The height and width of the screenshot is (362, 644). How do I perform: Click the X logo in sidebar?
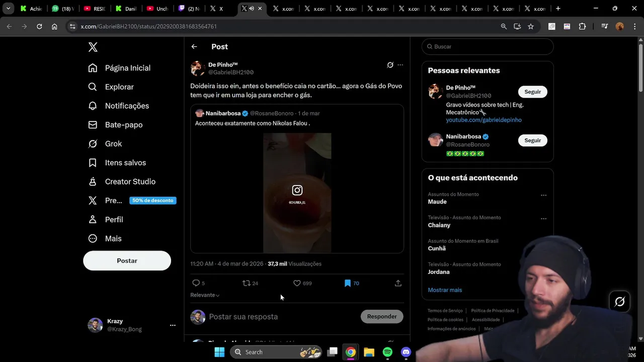(x=93, y=47)
